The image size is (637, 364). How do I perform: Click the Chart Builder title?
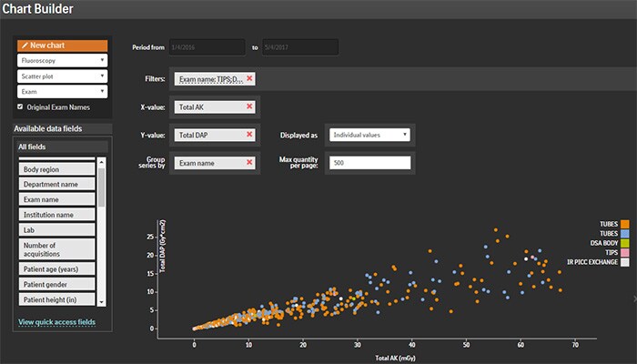click(37, 8)
